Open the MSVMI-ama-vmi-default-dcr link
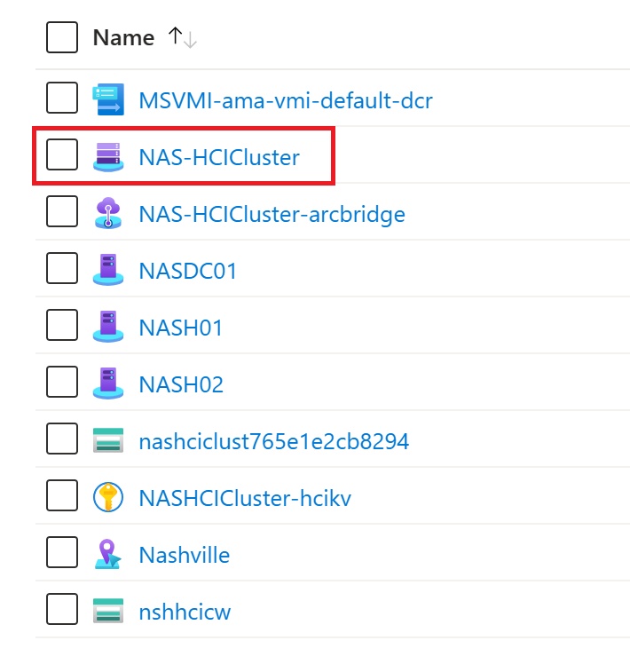 pos(286,100)
